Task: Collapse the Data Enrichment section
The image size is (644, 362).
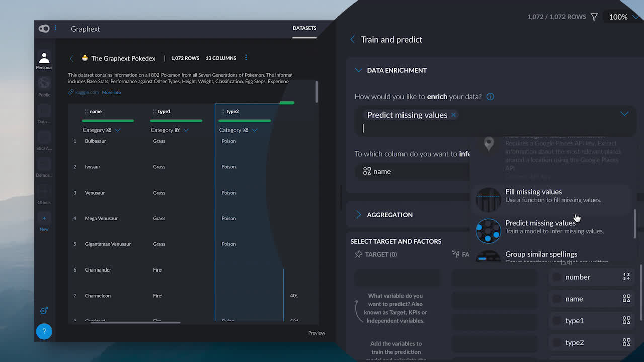Action: (359, 70)
